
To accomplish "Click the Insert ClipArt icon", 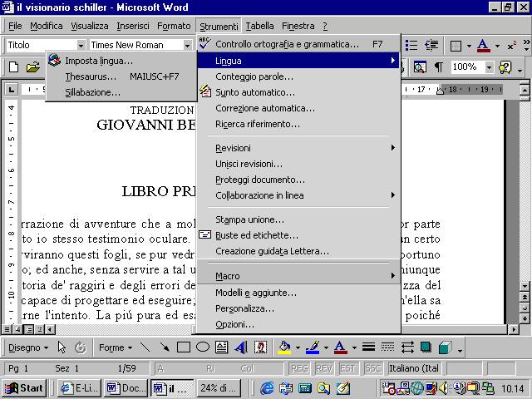I will point(260,347).
